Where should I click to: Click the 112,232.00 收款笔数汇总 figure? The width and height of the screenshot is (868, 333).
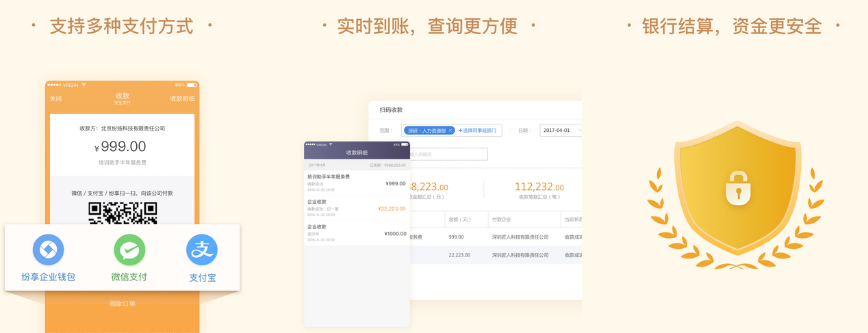pos(539,187)
